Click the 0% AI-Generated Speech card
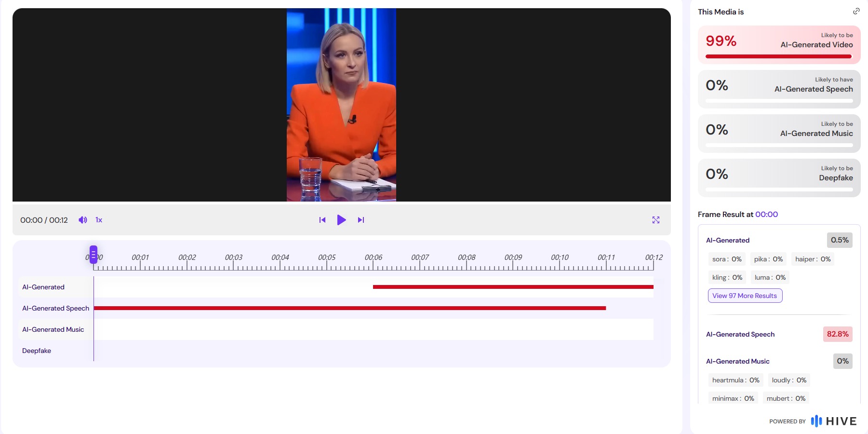The image size is (868, 434). (779, 89)
